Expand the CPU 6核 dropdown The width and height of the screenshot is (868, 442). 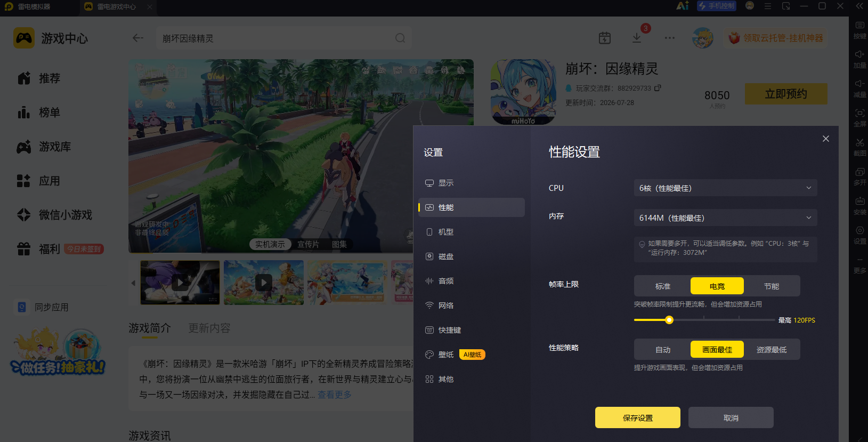click(x=726, y=188)
